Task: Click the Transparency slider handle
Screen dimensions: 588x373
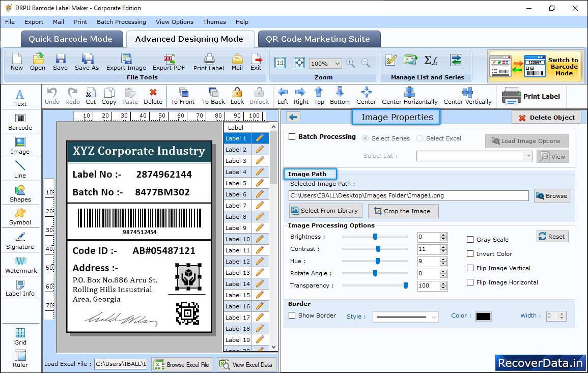Action: coord(405,285)
